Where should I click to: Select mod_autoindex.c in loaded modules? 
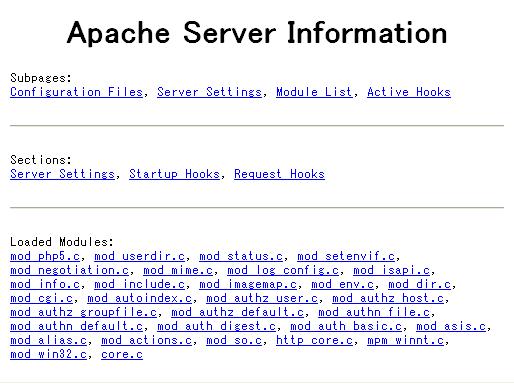coord(139,298)
